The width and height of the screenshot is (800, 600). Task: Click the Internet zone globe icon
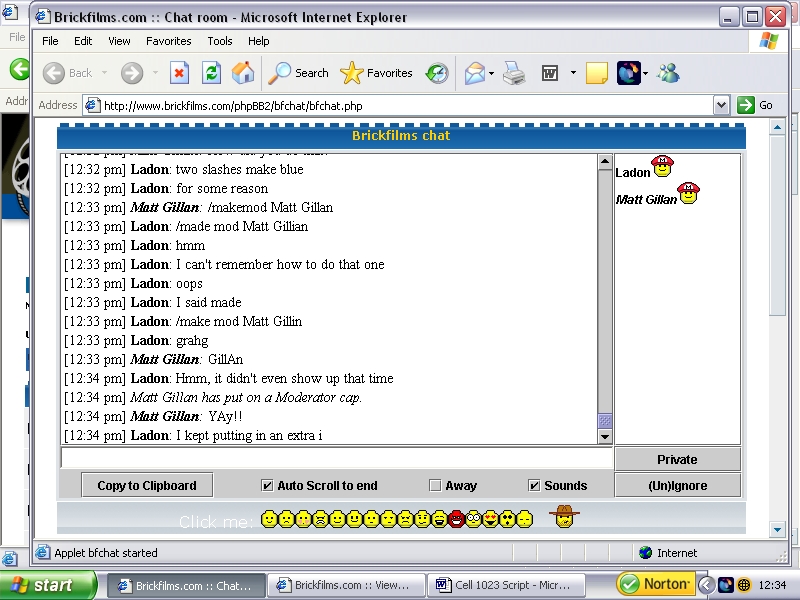645,553
